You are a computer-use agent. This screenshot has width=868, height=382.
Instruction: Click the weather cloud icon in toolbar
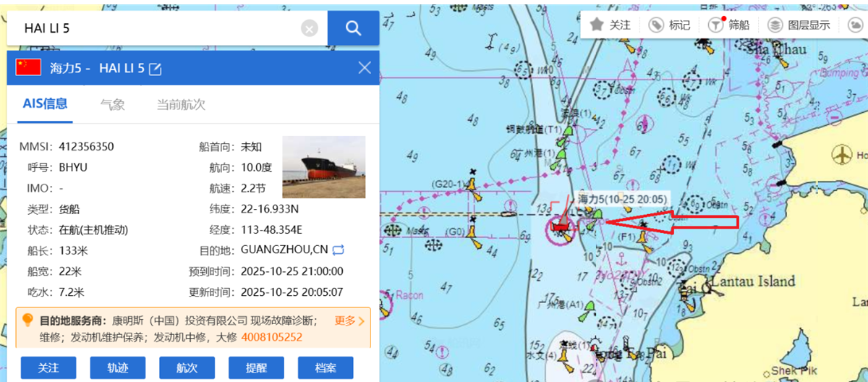[x=854, y=25]
